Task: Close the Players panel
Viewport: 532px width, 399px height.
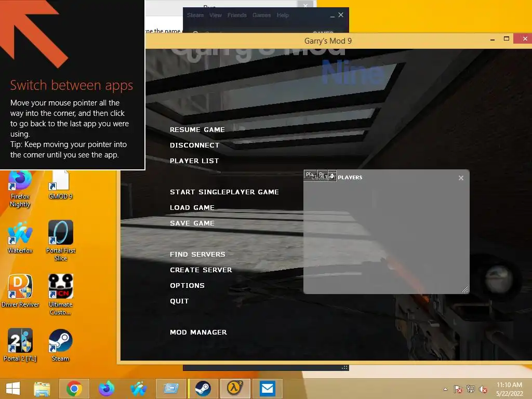Action: [x=461, y=178]
